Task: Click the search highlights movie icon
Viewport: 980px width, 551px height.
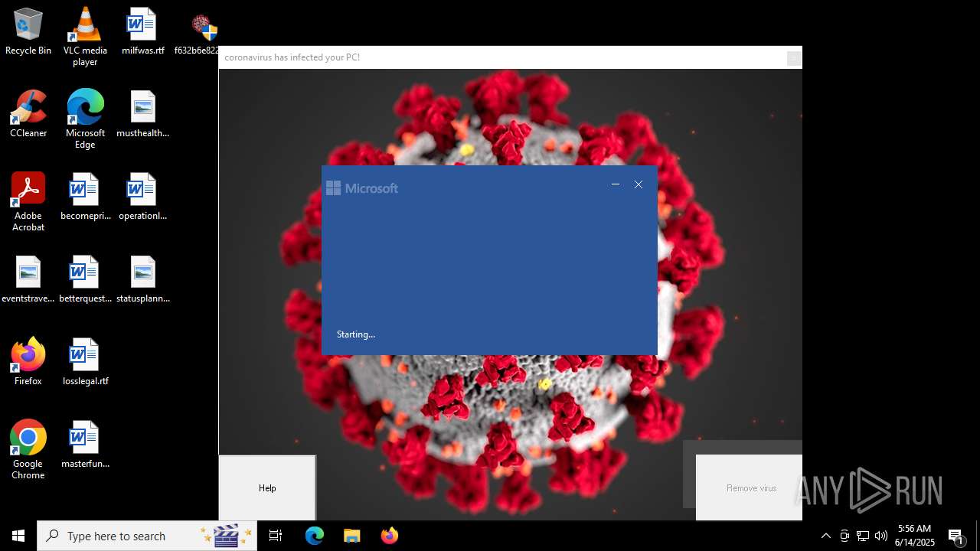Action: (227, 536)
